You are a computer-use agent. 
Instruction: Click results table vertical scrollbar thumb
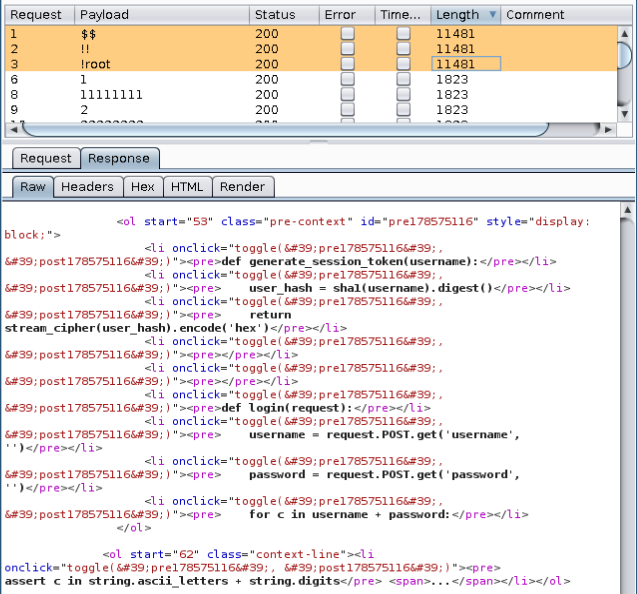[624, 55]
